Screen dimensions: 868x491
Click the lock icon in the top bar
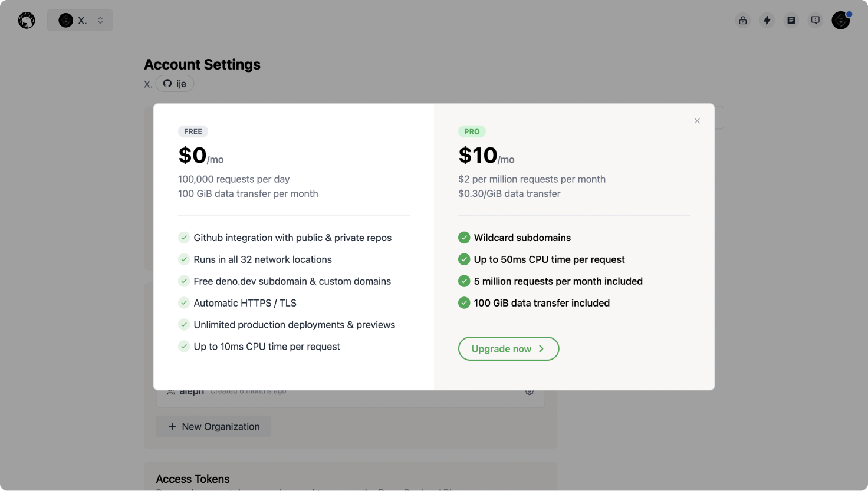click(x=742, y=19)
